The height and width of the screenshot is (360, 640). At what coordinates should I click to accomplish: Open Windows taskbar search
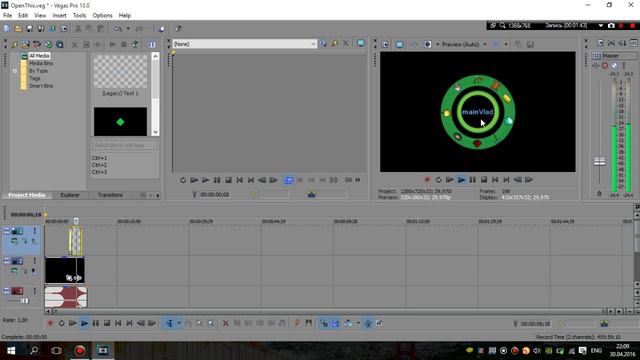tap(34, 351)
